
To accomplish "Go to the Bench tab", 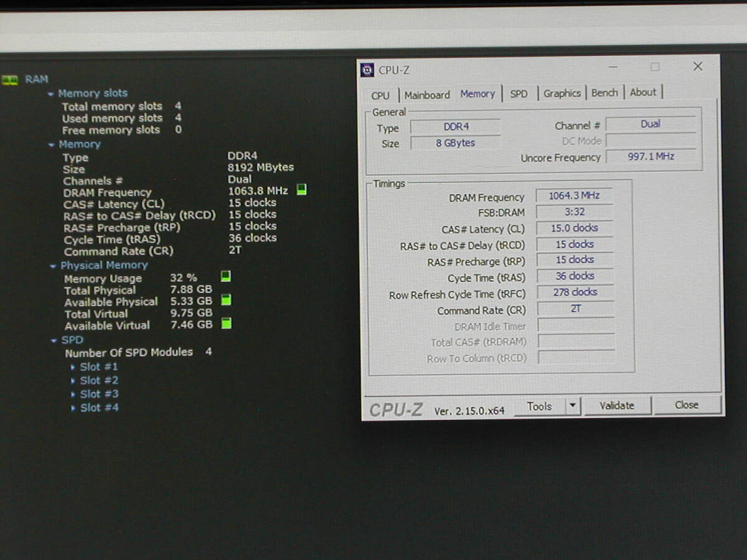I will pyautogui.click(x=604, y=93).
